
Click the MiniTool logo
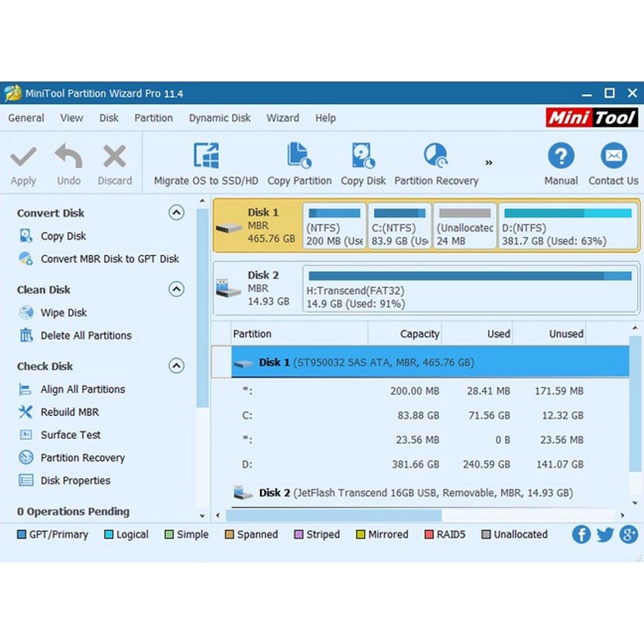[592, 117]
